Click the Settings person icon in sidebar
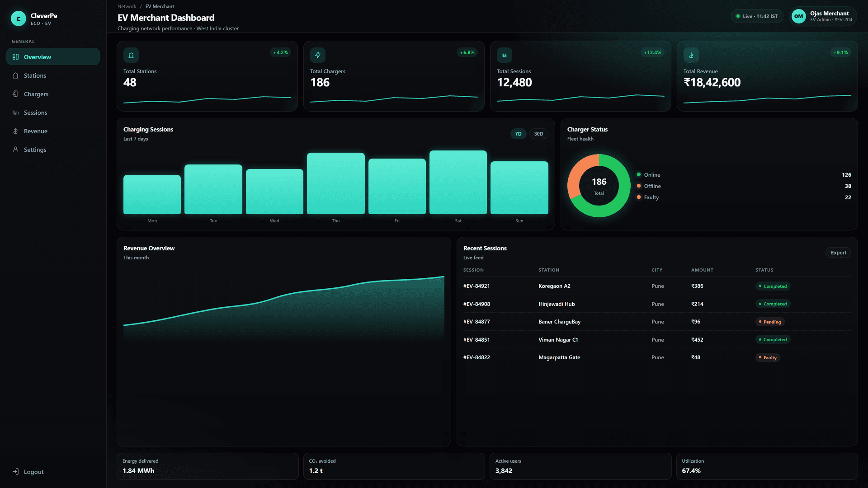 coord(15,149)
